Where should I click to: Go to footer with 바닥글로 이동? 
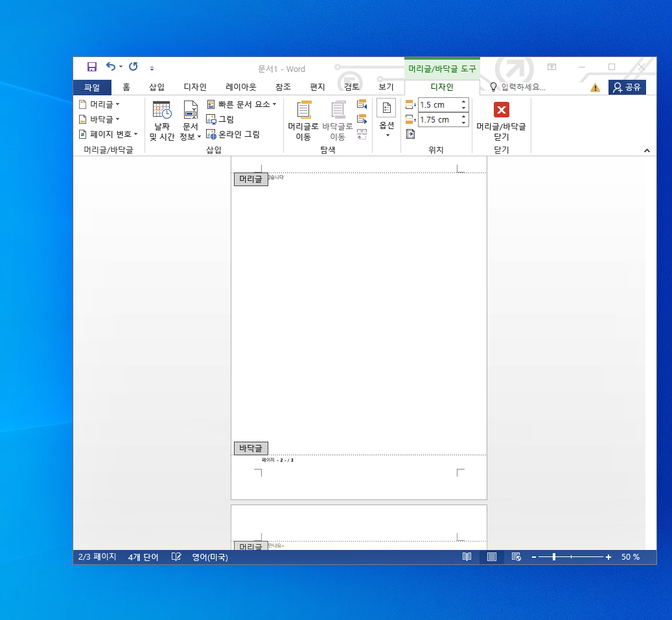tap(337, 121)
